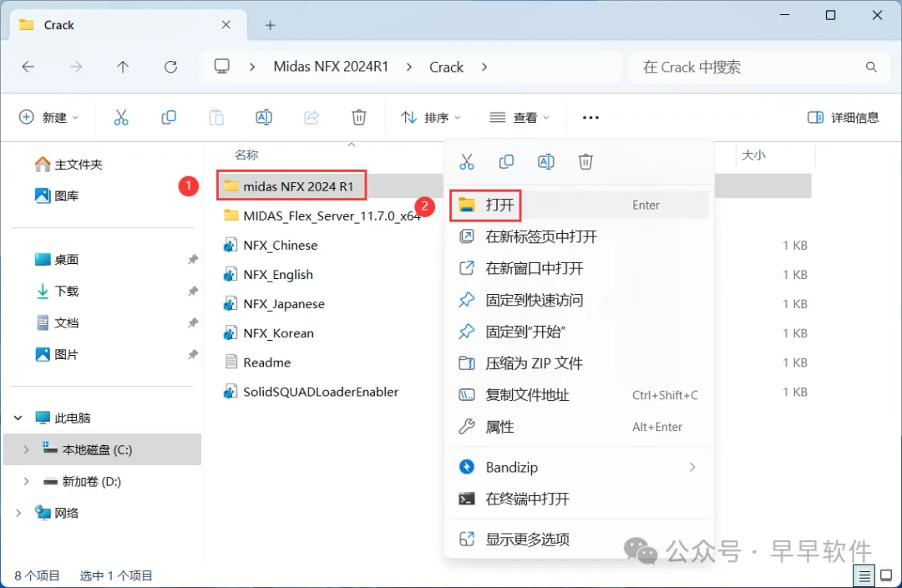Choose 在终端中打开

pyautogui.click(x=578, y=499)
